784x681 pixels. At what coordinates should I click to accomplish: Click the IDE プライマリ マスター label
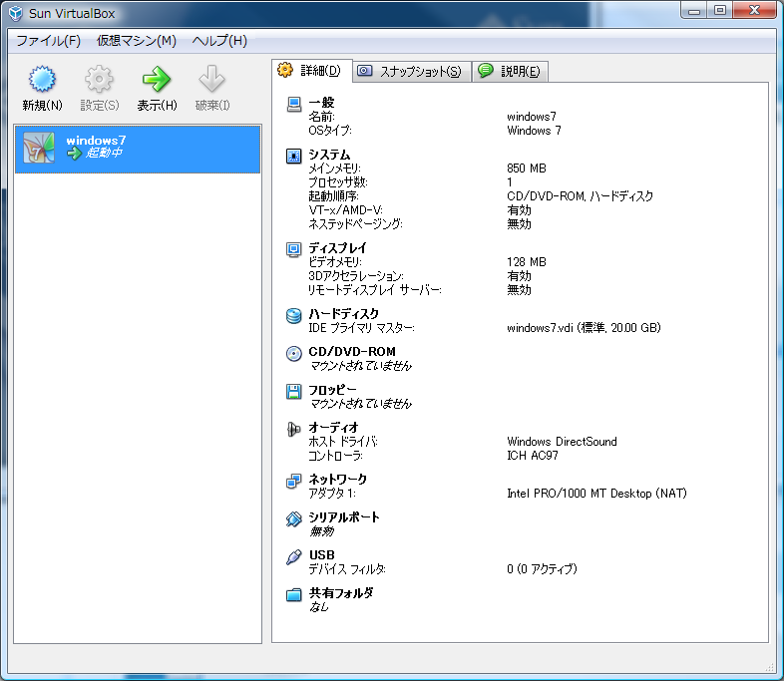[361, 328]
